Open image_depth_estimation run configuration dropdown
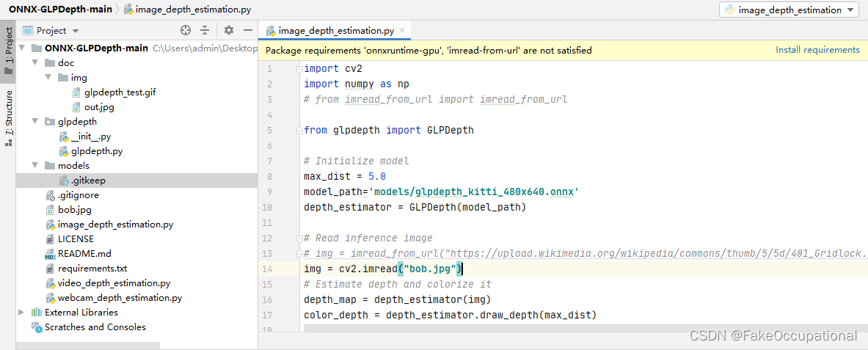This screenshot has width=868, height=350. click(x=790, y=10)
